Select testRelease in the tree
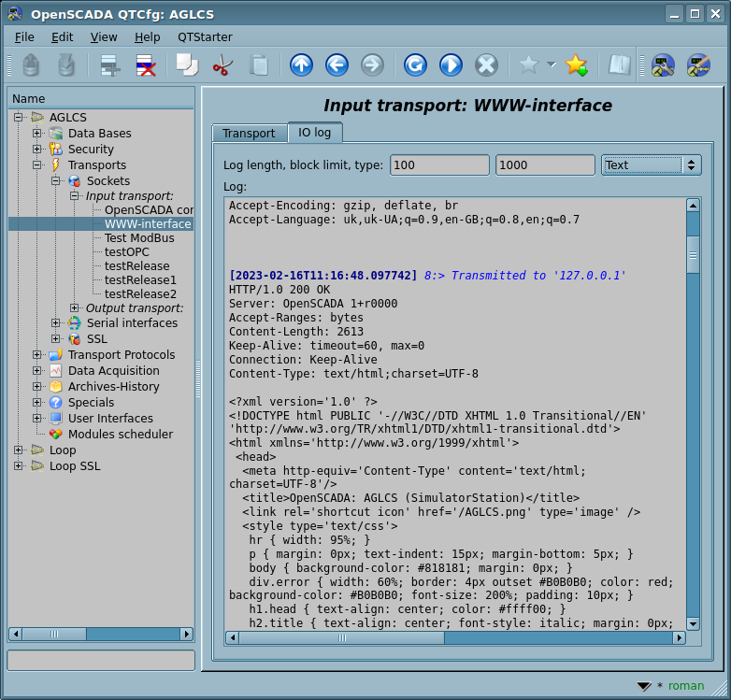 click(x=136, y=265)
